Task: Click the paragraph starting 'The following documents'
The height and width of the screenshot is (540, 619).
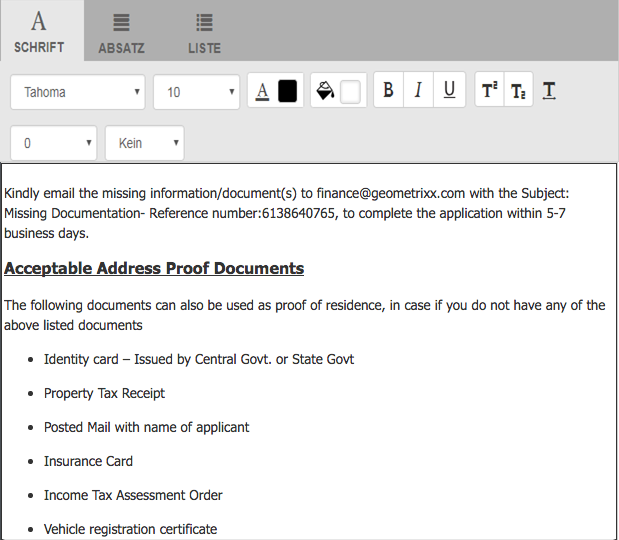Action: (304, 315)
